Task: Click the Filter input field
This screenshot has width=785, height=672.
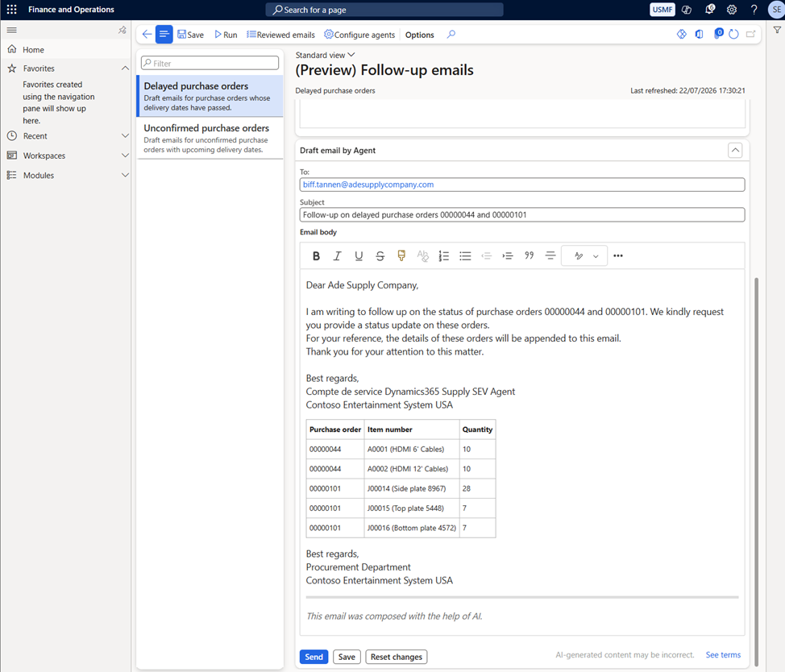Action: 210,63
